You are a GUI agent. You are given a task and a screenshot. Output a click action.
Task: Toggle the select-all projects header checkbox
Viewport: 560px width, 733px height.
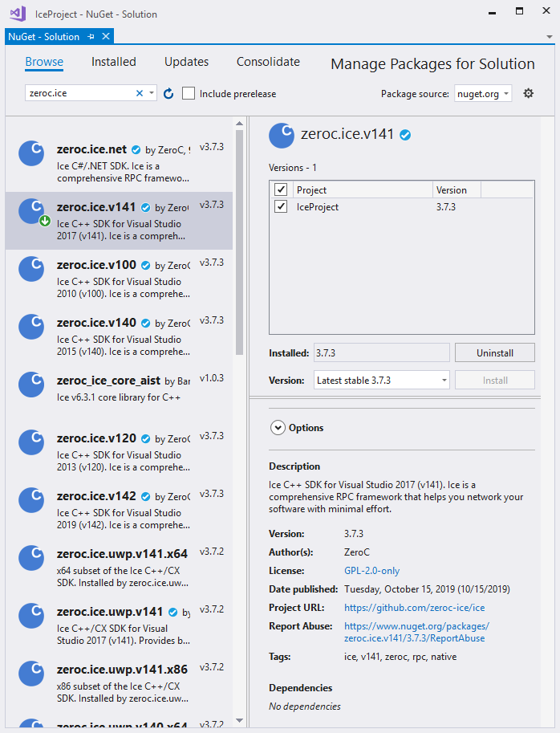coord(281,190)
